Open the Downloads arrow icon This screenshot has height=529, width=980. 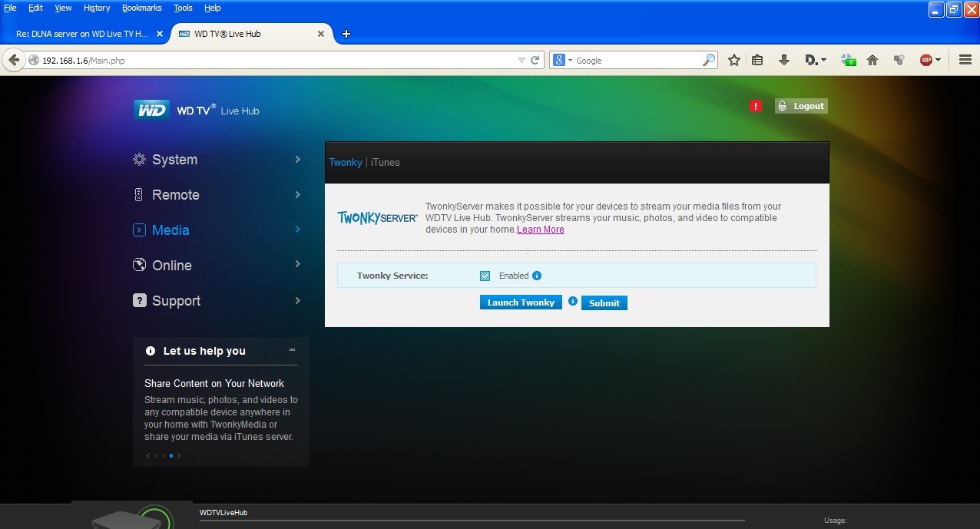pos(783,60)
